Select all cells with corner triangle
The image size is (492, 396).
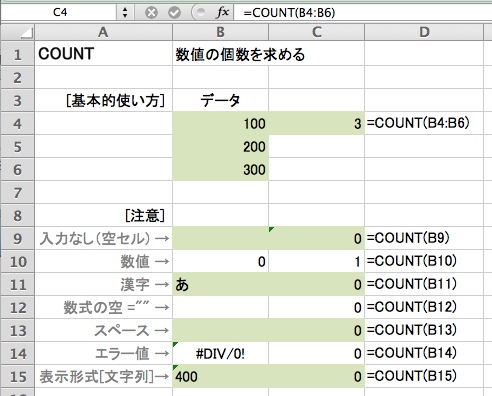(18, 32)
